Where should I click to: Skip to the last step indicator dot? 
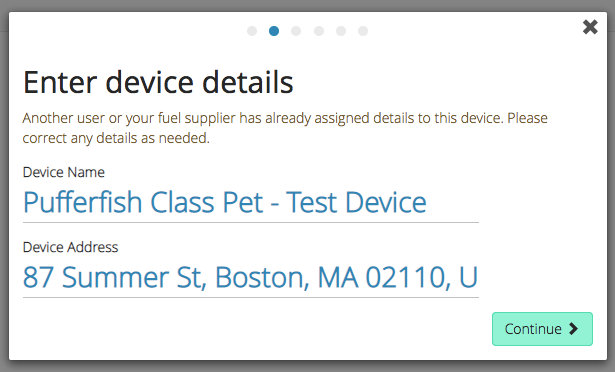(363, 31)
